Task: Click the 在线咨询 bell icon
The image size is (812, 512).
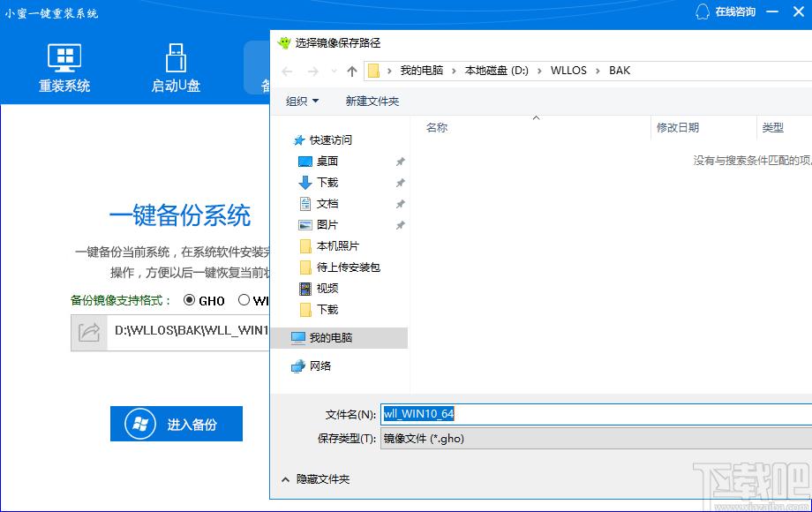Action: [x=703, y=11]
